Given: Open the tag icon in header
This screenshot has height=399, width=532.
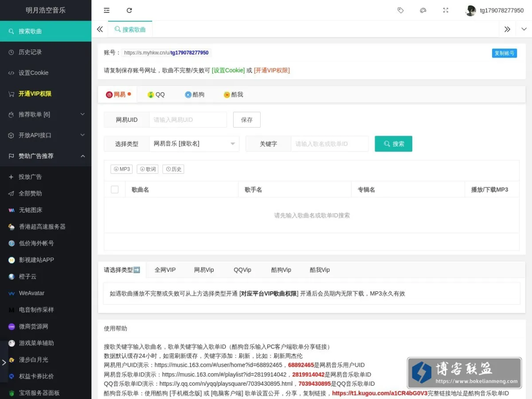Looking at the screenshot, I should (400, 10).
